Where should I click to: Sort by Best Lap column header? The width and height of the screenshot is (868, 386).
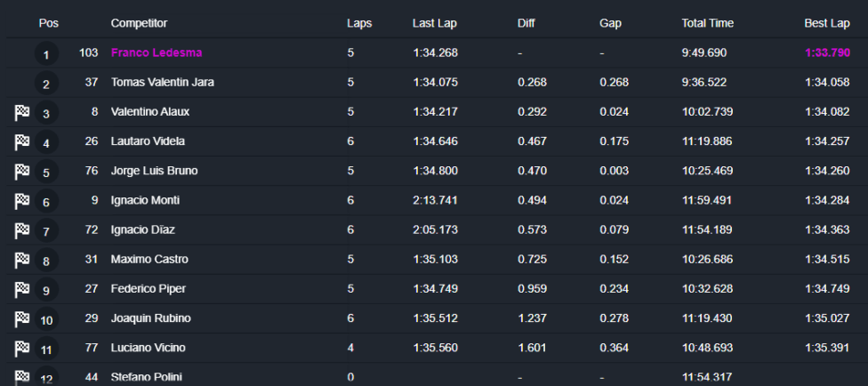[827, 23]
